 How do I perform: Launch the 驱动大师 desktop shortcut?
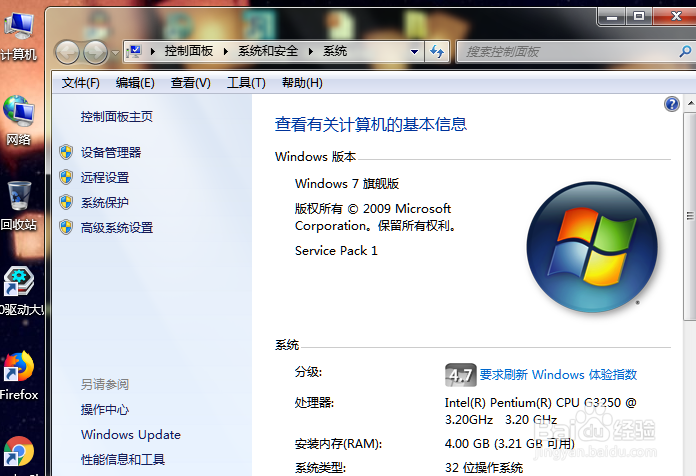pos(20,290)
